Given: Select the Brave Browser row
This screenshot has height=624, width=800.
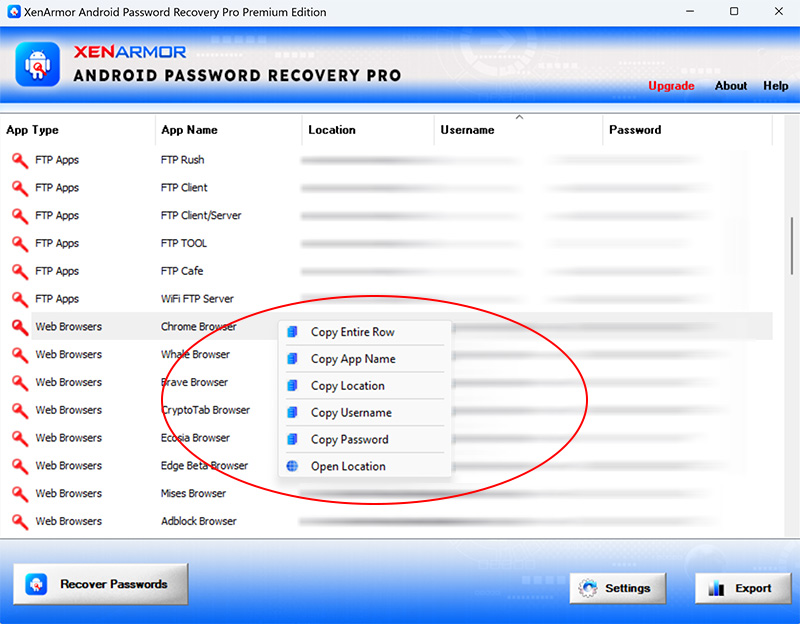Looking at the screenshot, I should (x=387, y=383).
